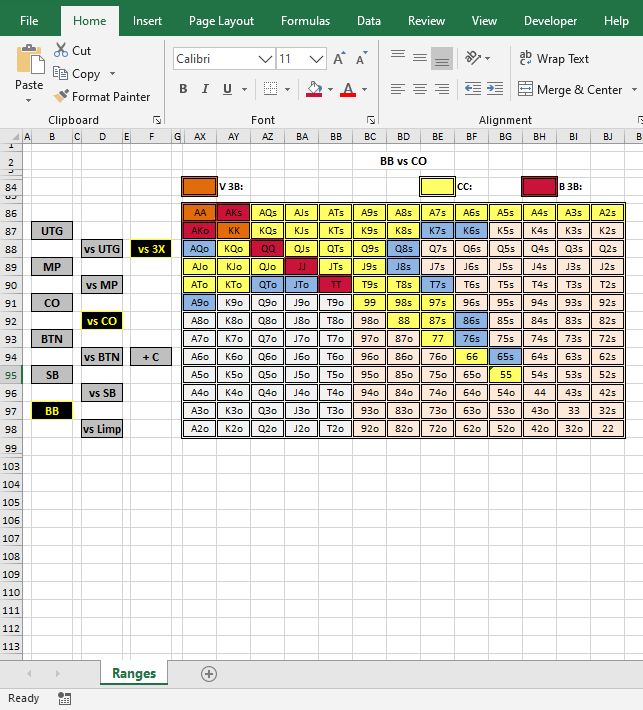Toggle Underline formatting
Screen dimensions: 643x710
point(227,89)
